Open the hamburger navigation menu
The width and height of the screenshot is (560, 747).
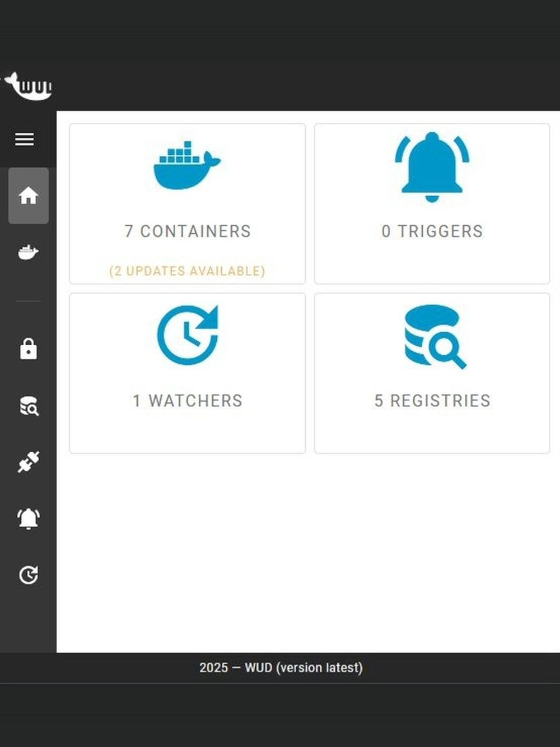25,139
